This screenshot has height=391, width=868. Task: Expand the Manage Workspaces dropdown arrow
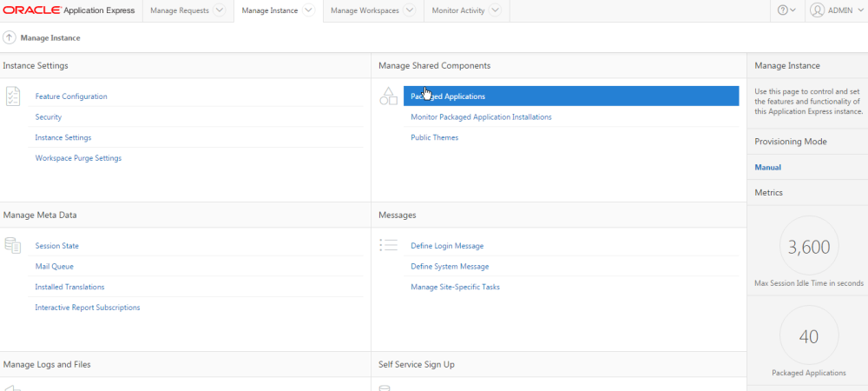[x=408, y=10]
